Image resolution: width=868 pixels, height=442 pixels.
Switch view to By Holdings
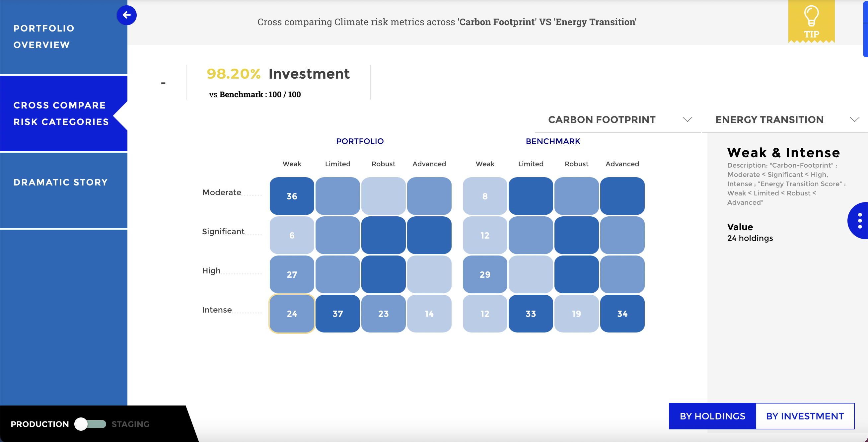pos(712,416)
